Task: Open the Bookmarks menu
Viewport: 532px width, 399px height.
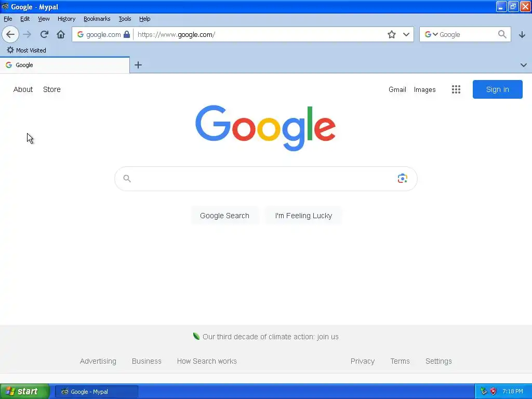Action: pos(97,19)
